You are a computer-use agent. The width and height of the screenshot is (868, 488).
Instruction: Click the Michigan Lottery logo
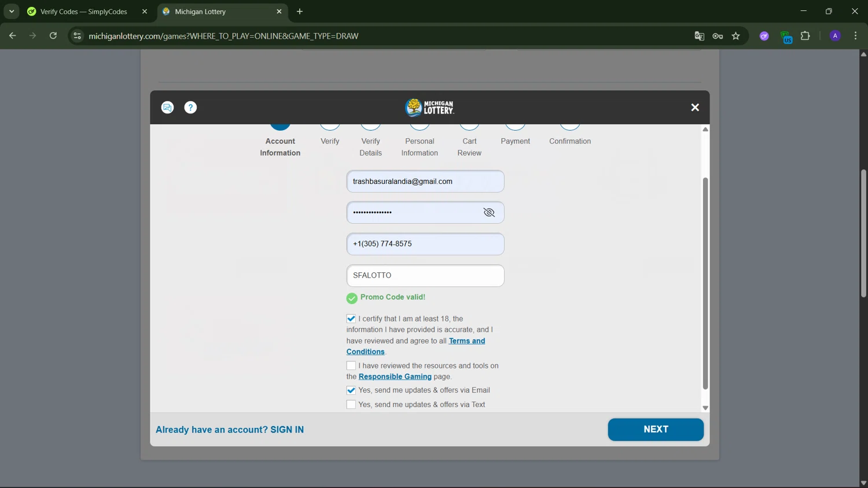click(x=429, y=108)
